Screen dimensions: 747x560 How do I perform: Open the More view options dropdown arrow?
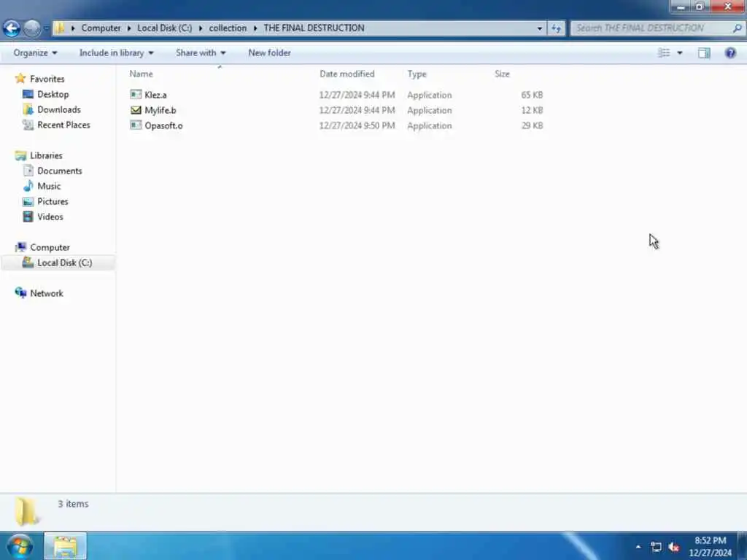click(x=680, y=52)
